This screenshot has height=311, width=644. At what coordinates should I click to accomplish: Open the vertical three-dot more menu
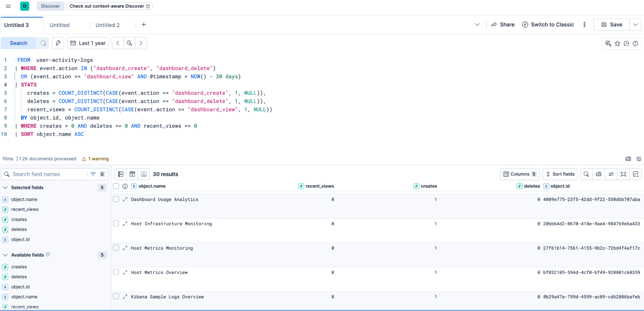click(x=584, y=25)
